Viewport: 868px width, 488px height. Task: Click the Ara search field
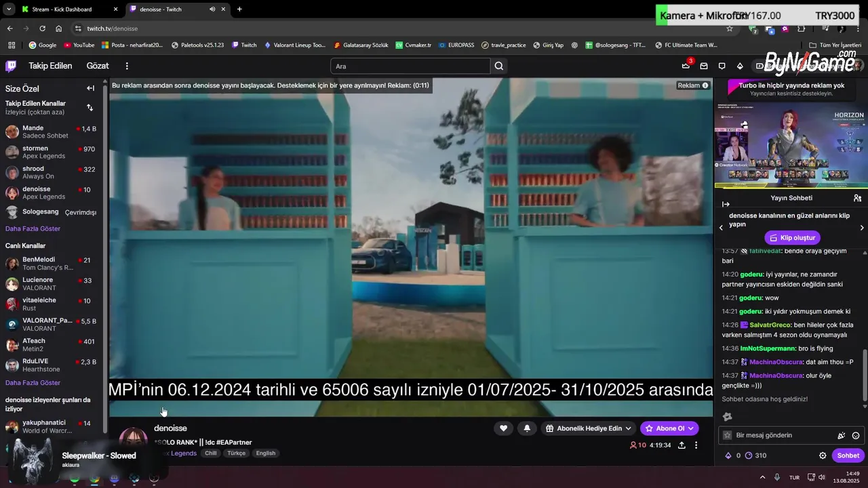pos(410,66)
